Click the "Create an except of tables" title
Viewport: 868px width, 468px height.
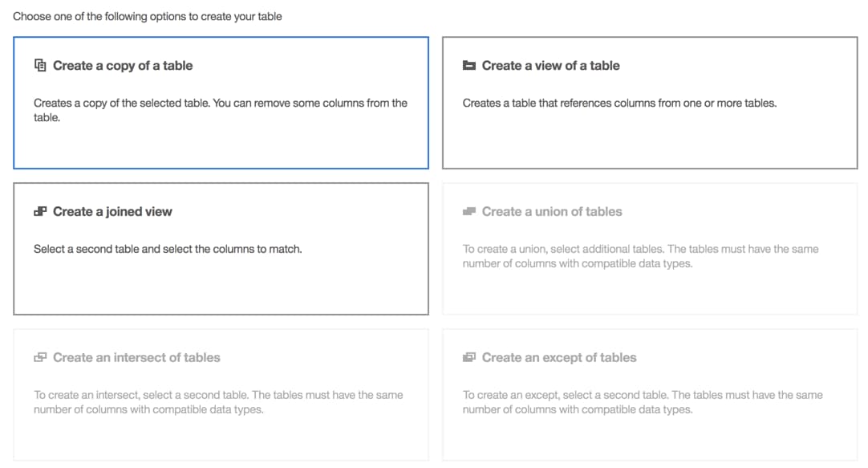click(560, 357)
